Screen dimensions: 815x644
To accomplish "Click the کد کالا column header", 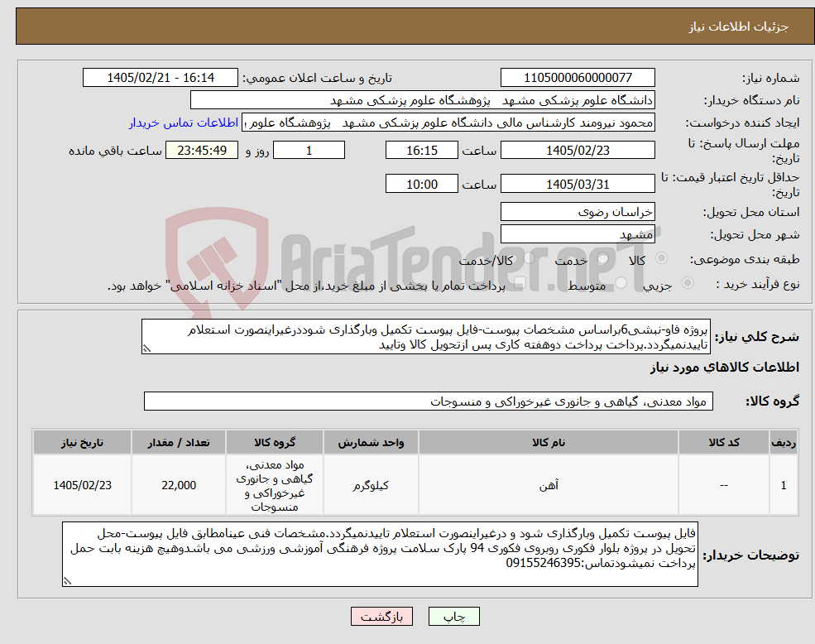I will [723, 442].
